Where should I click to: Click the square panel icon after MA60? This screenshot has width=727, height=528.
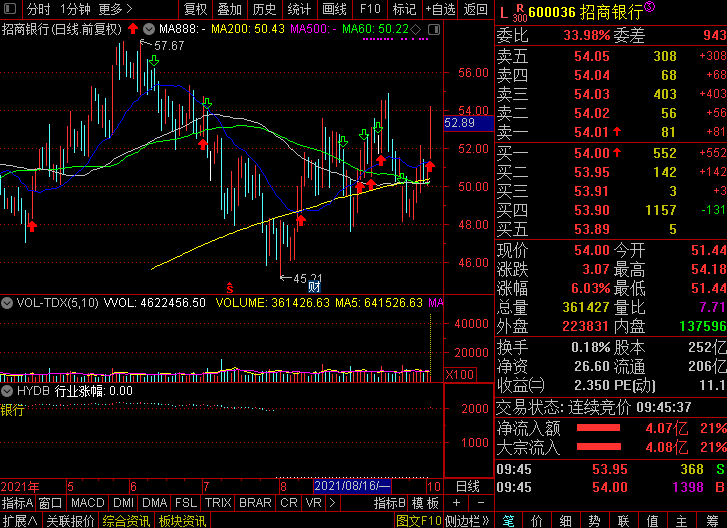pos(431,29)
